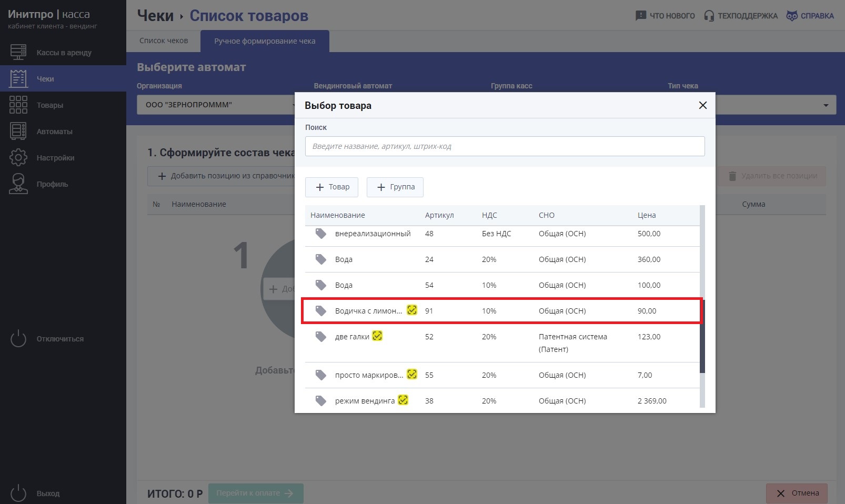Click yellow marking badge on просто маркиров
Image resolution: width=845 pixels, height=504 pixels.
pyautogui.click(x=412, y=374)
